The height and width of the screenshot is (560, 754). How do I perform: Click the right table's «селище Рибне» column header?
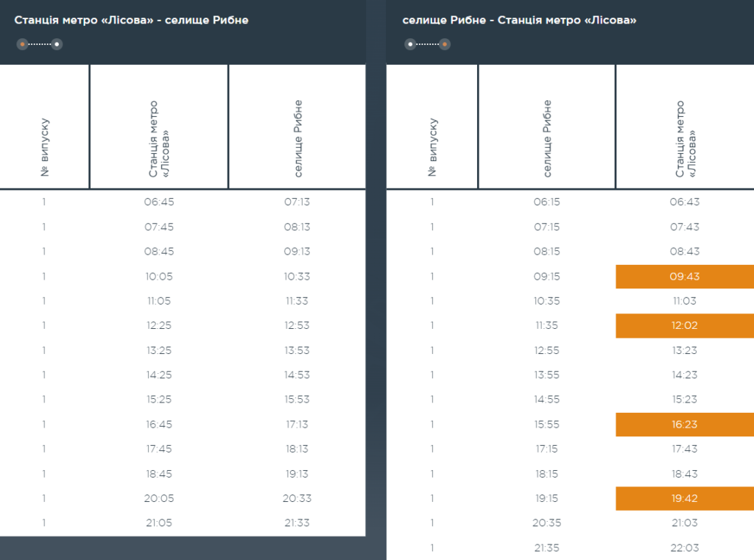[x=546, y=139]
